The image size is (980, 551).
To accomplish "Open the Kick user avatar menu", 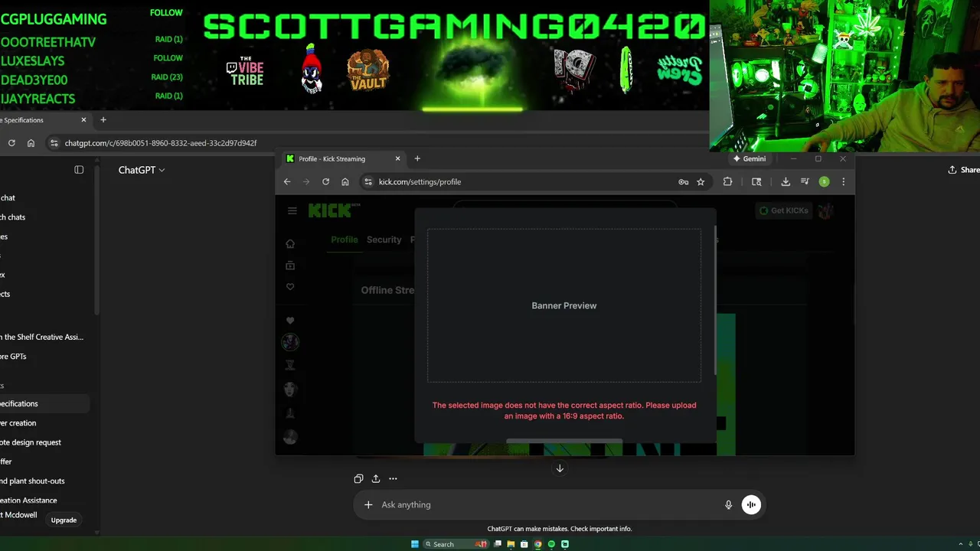I will (825, 210).
